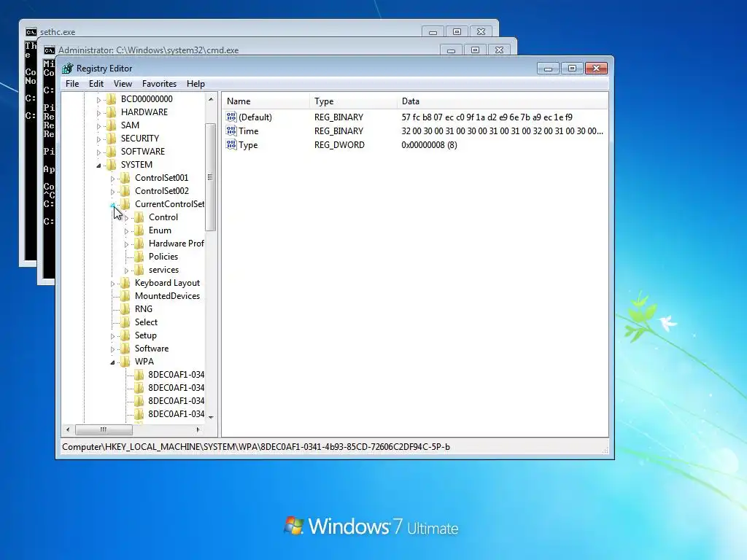Click the Type DWORD value icon
The image size is (747, 560).
click(231, 145)
